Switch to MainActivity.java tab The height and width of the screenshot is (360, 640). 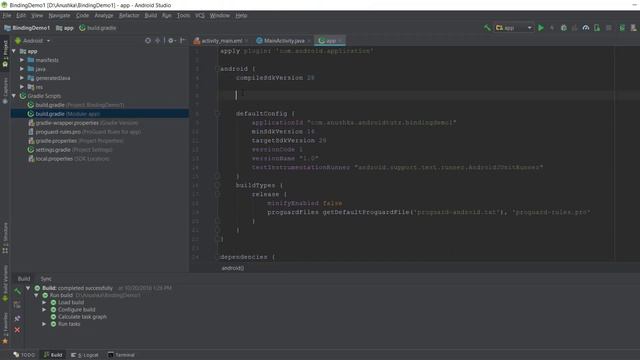click(283, 41)
